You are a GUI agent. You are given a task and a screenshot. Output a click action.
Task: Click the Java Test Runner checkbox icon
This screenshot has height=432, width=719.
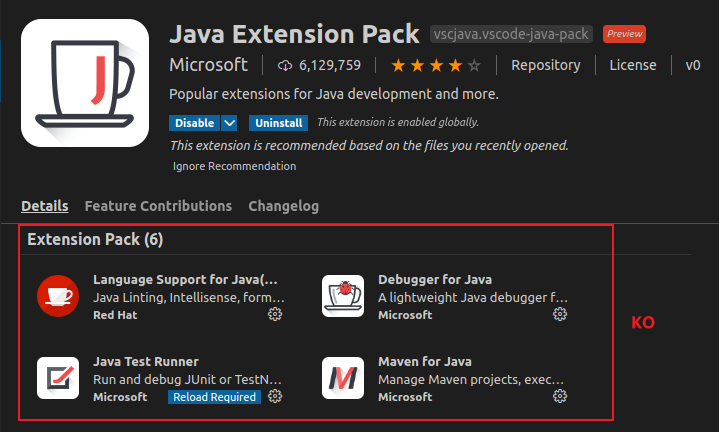tap(58, 378)
